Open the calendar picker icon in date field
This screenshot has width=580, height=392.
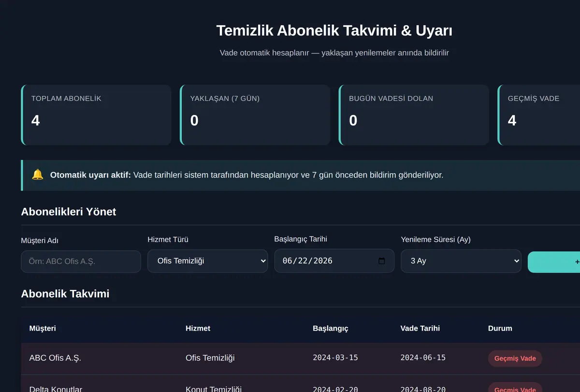tap(381, 261)
